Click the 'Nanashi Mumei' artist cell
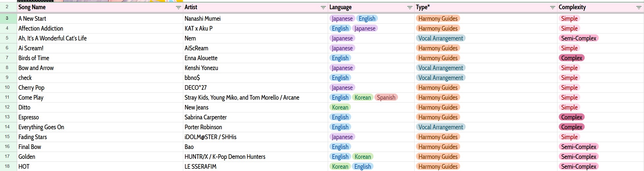Screen dimensions: 644x171 point(255,19)
